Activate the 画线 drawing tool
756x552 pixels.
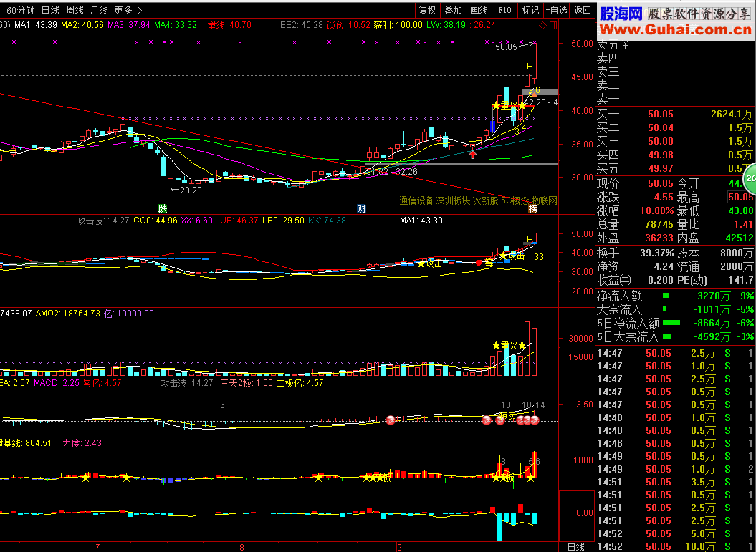click(x=479, y=10)
